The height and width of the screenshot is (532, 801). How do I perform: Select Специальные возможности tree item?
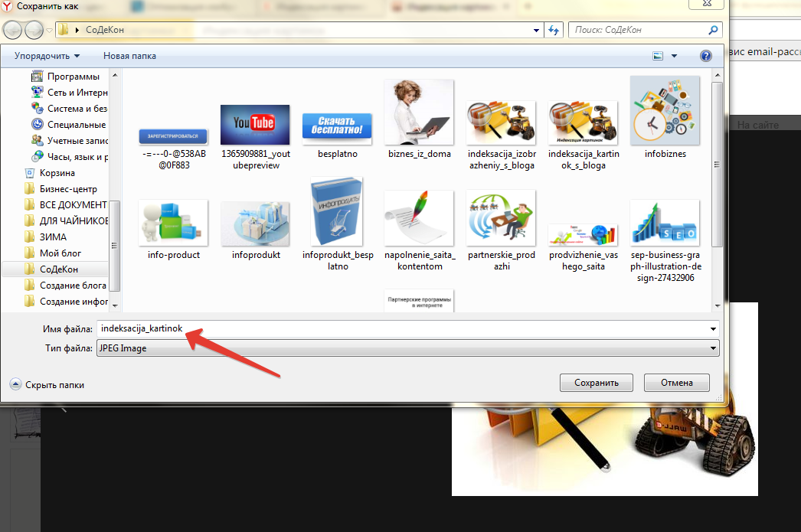point(68,125)
